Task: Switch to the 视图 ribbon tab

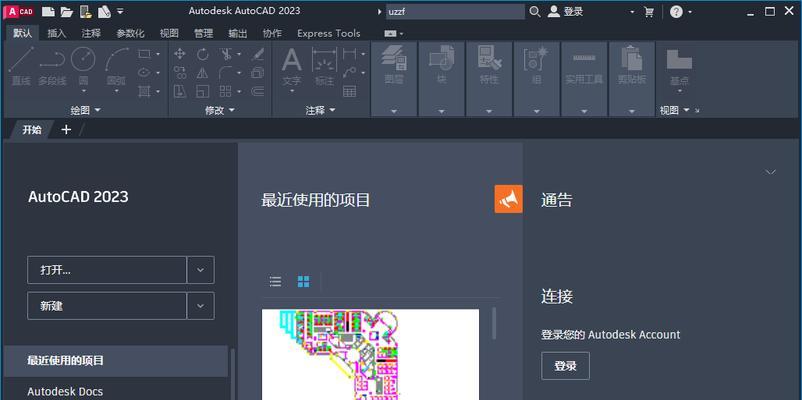Action: 169,33
